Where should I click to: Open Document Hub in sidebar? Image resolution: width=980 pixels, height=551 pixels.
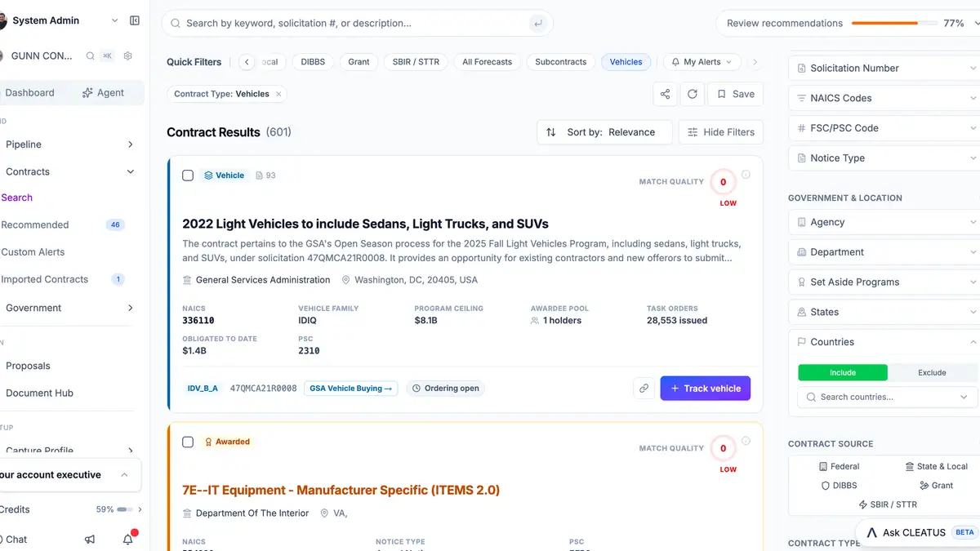(x=39, y=393)
